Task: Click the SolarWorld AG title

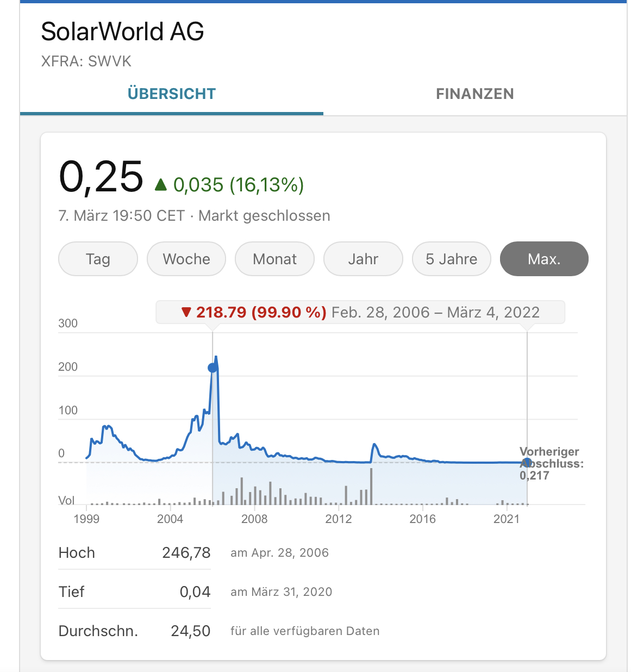Action: [x=122, y=32]
